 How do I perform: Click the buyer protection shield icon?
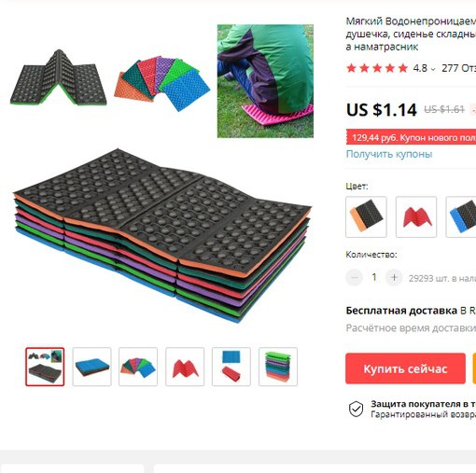pyautogui.click(x=356, y=409)
